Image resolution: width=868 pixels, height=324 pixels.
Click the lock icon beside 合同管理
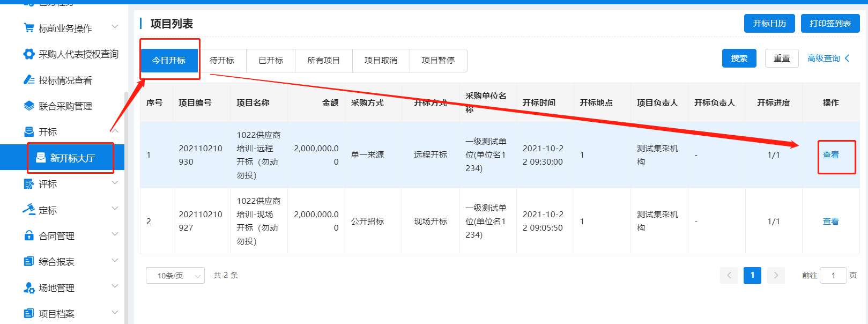[29, 235]
